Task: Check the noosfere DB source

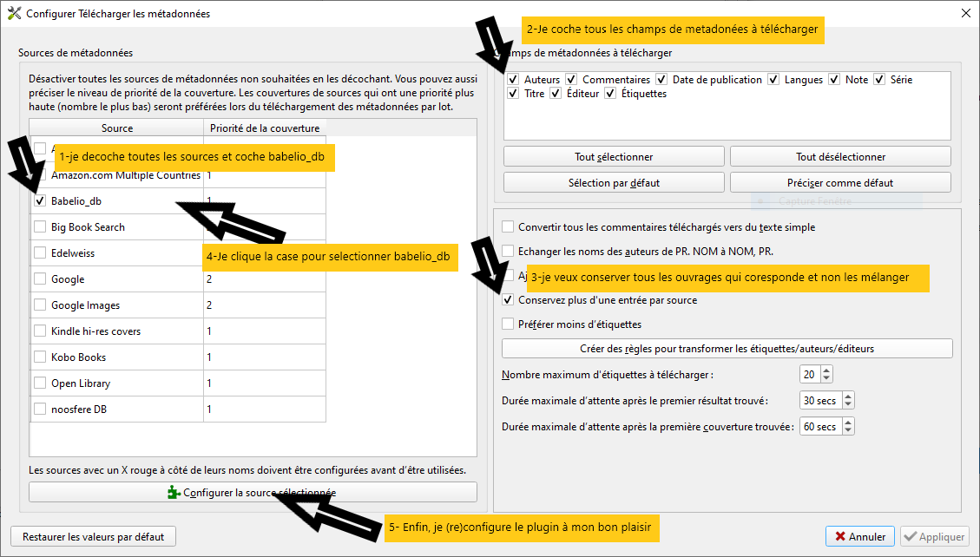Action: pyautogui.click(x=40, y=409)
